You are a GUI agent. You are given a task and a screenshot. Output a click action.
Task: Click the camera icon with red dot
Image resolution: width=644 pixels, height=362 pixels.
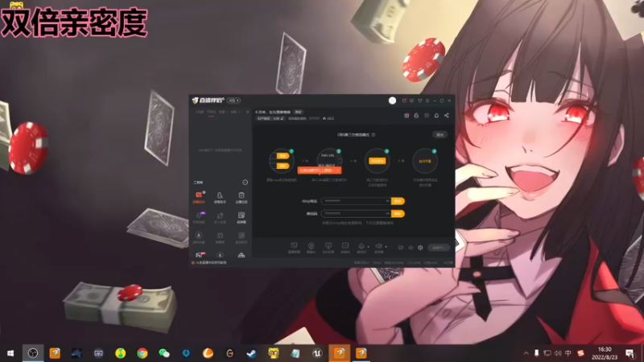[x=407, y=115]
